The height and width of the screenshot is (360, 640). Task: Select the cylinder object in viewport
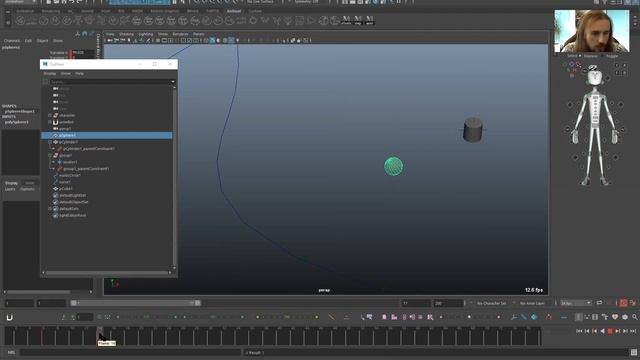click(x=473, y=130)
